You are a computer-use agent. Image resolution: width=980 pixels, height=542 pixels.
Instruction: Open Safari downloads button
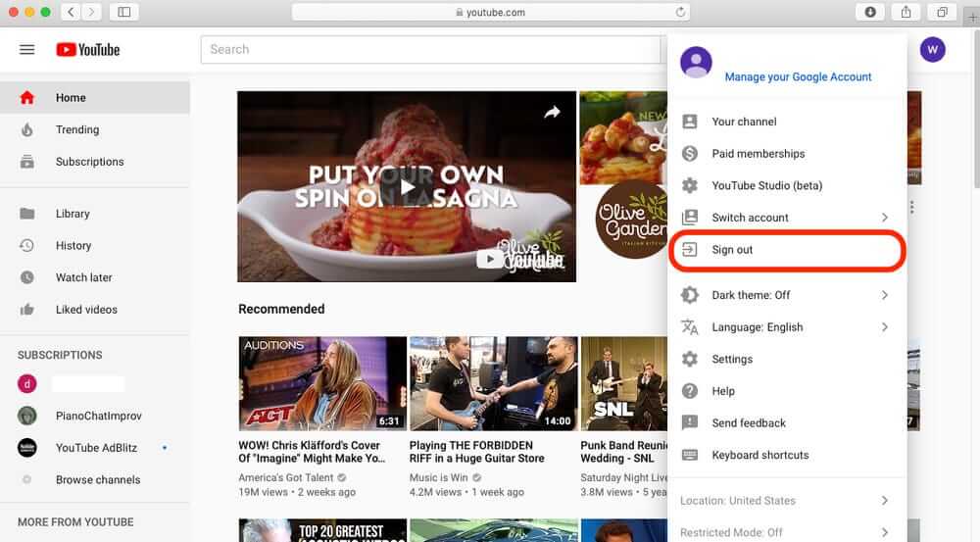click(x=870, y=12)
